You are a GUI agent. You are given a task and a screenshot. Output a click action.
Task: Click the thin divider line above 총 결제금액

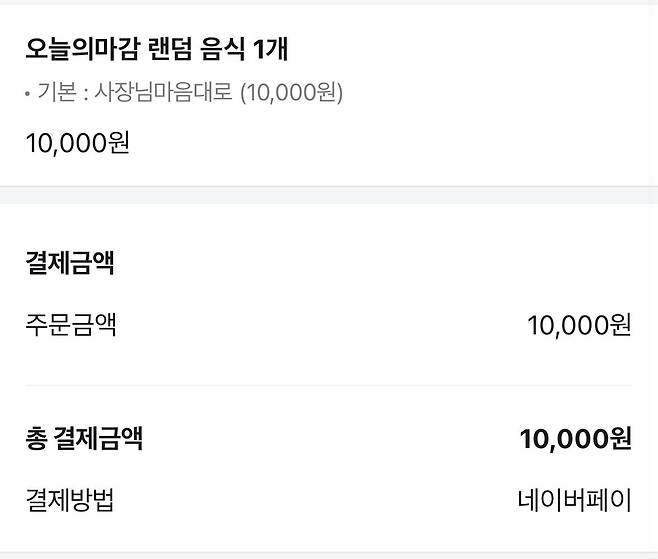pos(328,385)
